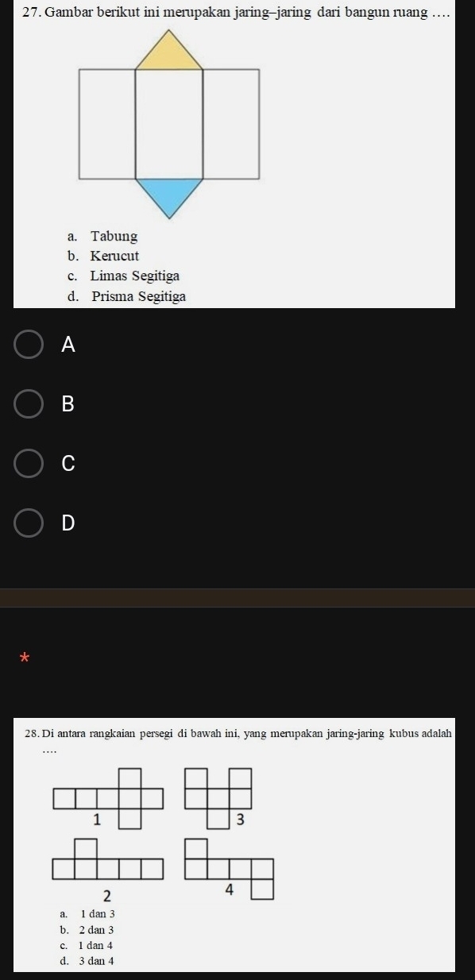Pick radio option C
Screen dimensions: 475x980
29,464
